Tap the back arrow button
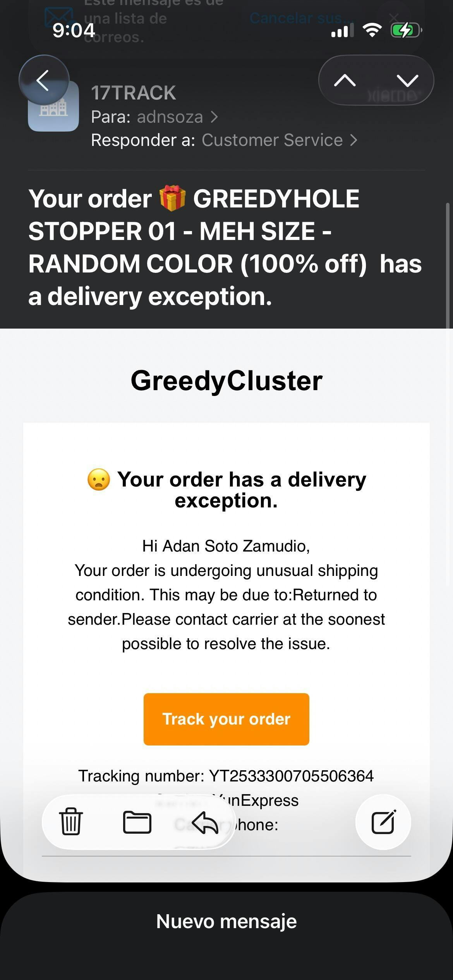Screen dimensions: 453x980 click(x=43, y=81)
